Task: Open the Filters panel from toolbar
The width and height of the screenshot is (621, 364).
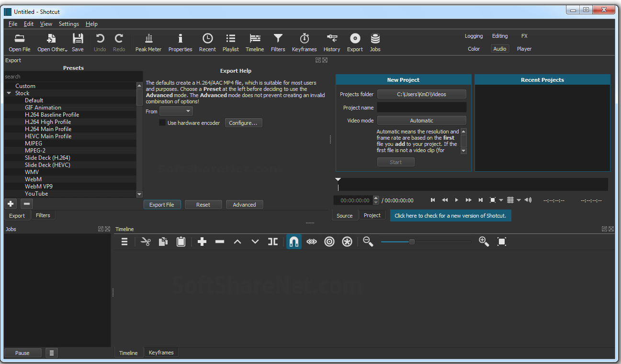Action: tap(278, 43)
